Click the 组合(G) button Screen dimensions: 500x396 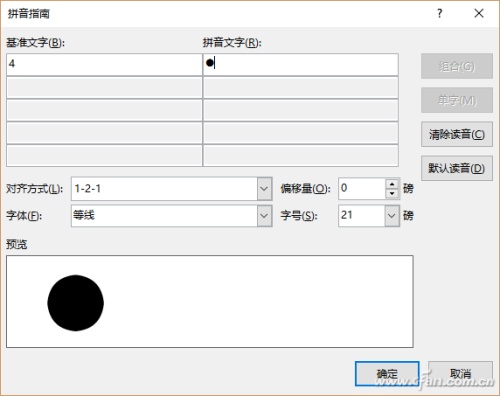point(457,66)
